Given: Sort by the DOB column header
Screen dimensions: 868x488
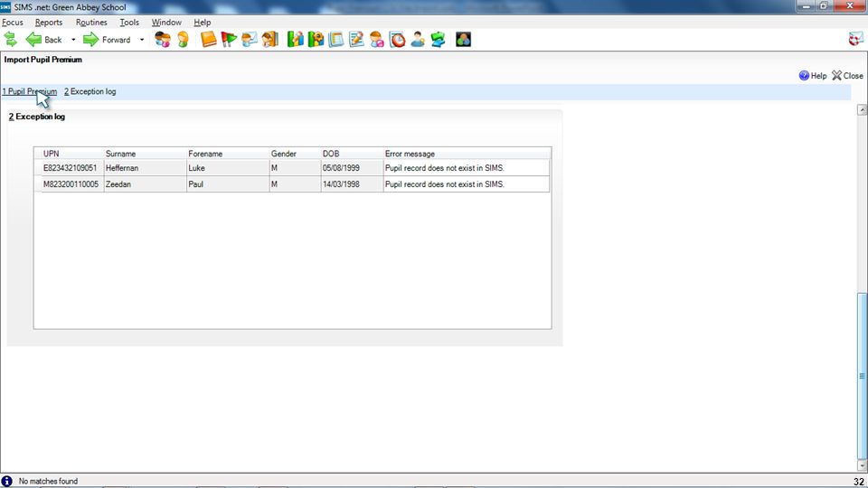Looking at the screenshot, I should click(352, 154).
